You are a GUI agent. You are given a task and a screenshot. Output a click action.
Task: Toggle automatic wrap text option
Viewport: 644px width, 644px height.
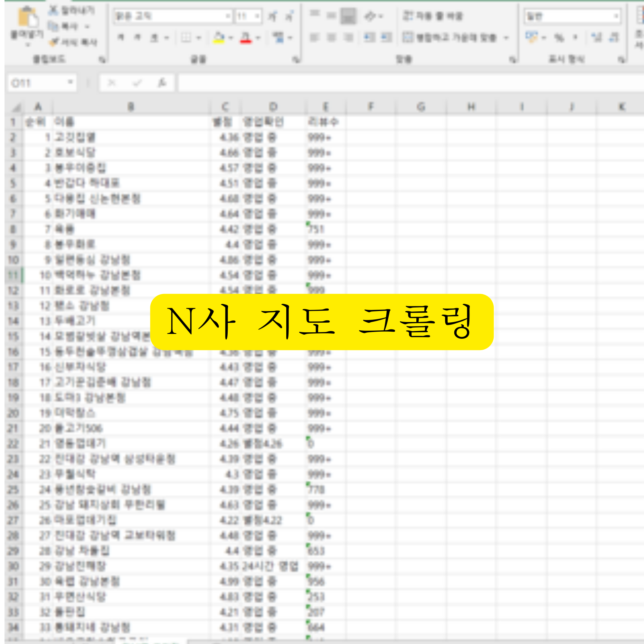[x=433, y=16]
